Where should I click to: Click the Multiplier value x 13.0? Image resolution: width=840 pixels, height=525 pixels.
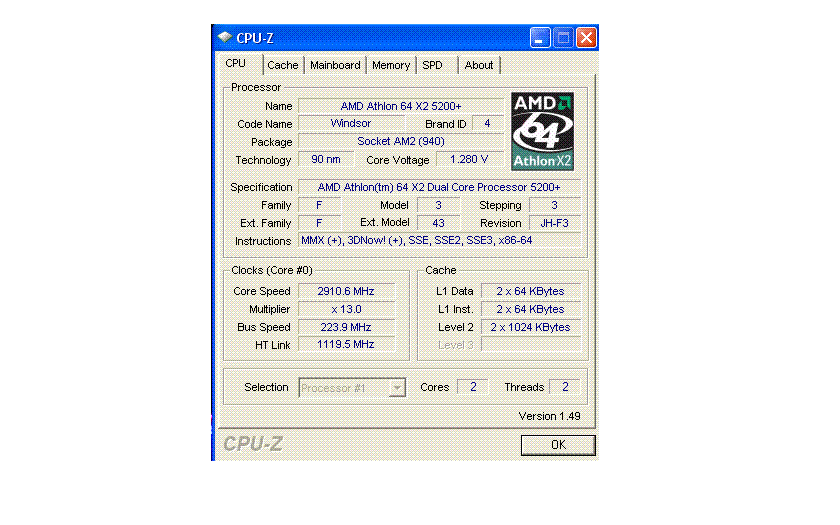(x=346, y=309)
